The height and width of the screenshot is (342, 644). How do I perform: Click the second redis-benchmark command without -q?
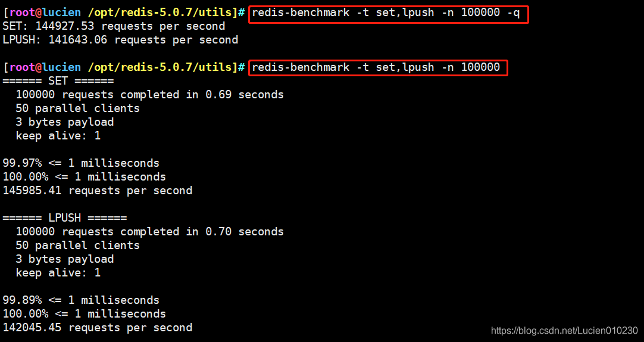click(376, 67)
